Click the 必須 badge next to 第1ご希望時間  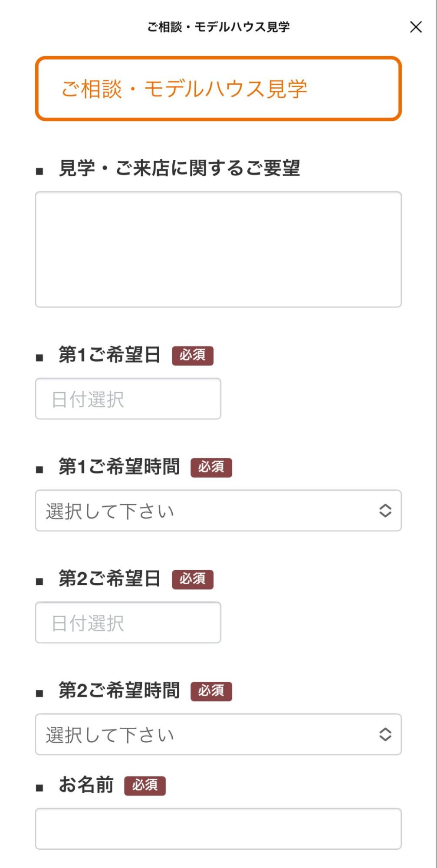click(x=211, y=468)
